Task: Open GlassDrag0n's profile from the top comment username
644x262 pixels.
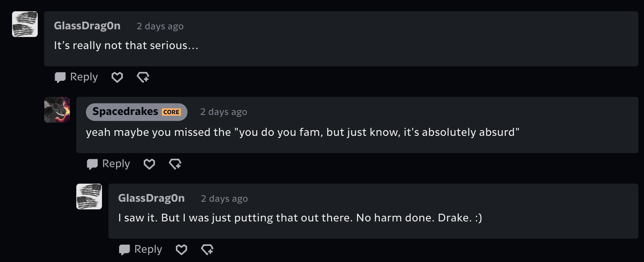Action: click(x=87, y=26)
